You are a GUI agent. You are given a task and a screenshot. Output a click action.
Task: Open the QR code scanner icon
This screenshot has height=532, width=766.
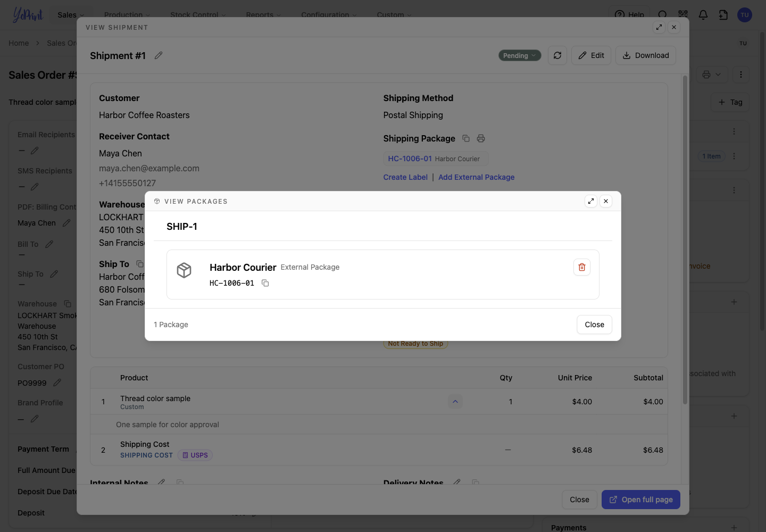[683, 15]
